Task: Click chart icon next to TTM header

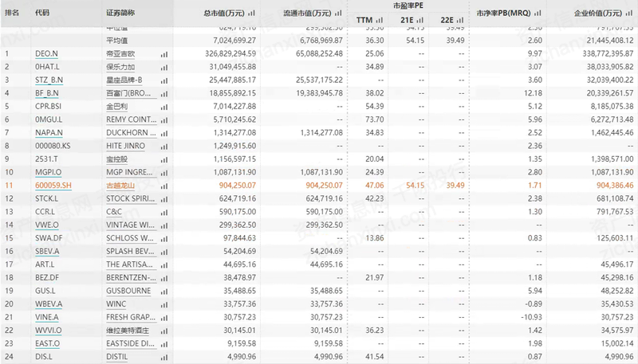Action: tap(380, 21)
